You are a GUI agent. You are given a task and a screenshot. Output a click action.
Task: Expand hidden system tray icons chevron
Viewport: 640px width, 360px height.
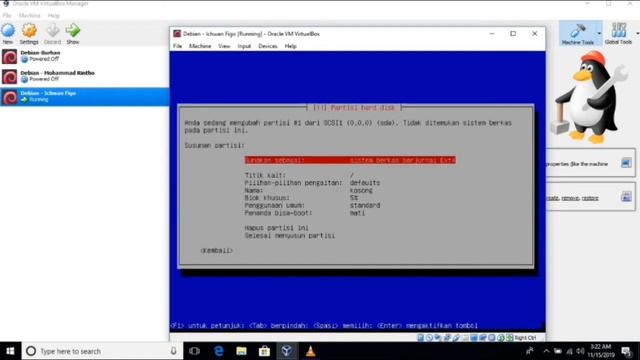tap(546, 351)
